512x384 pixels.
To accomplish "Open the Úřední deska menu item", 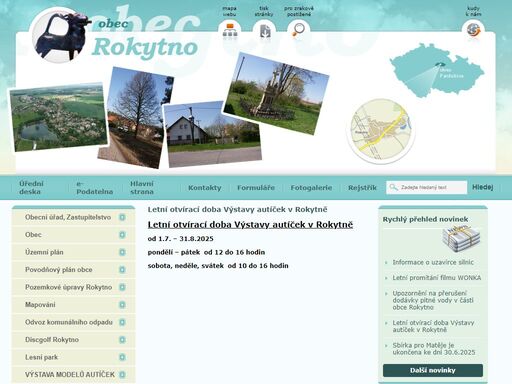I will coord(31,188).
